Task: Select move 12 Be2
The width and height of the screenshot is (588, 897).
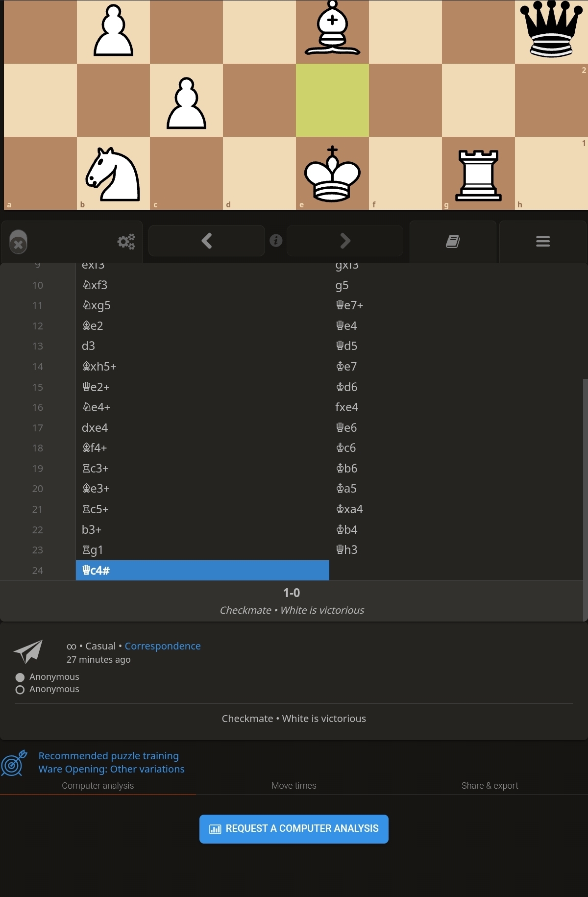Action: point(202,325)
